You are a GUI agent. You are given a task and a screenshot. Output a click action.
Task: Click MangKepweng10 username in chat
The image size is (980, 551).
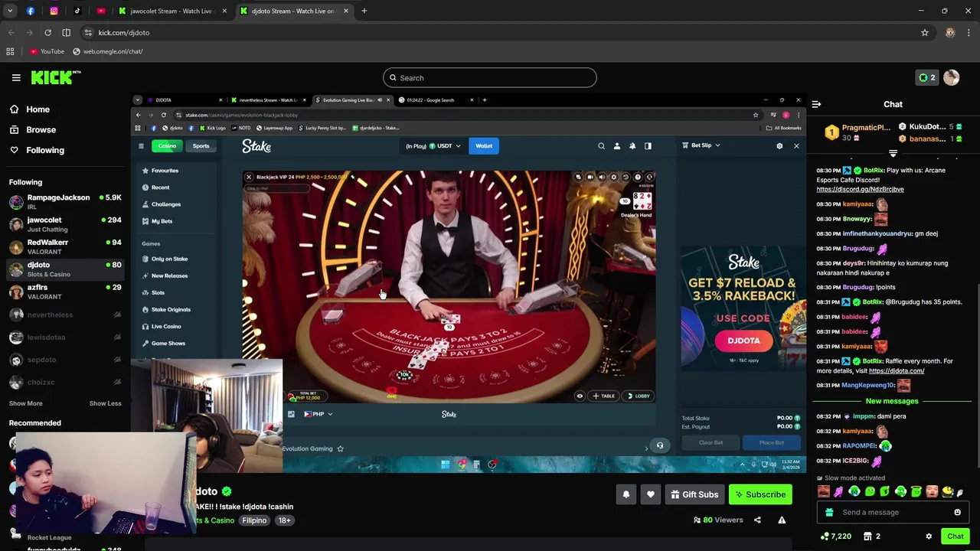point(867,386)
